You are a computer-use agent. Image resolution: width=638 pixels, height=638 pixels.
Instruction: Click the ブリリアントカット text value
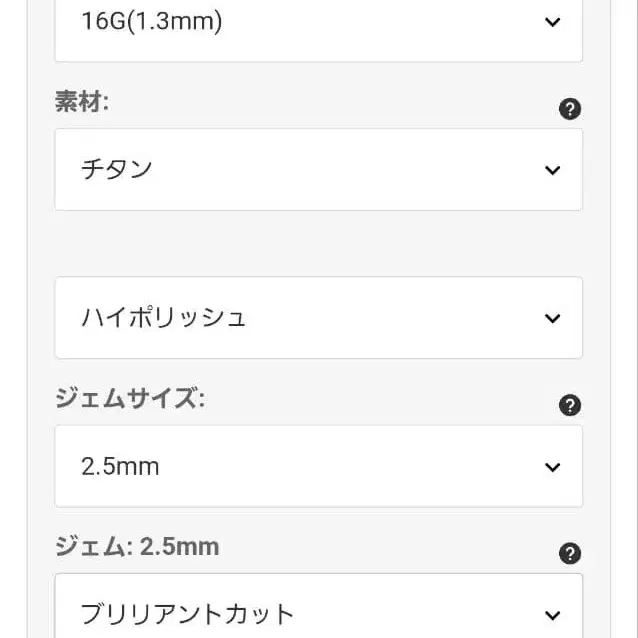[187, 614]
